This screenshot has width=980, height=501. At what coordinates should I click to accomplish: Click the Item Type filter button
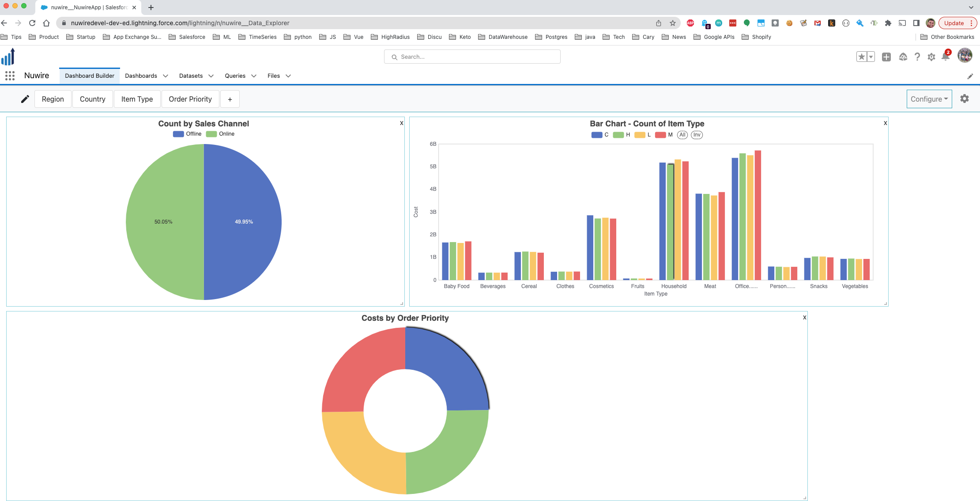click(x=137, y=99)
